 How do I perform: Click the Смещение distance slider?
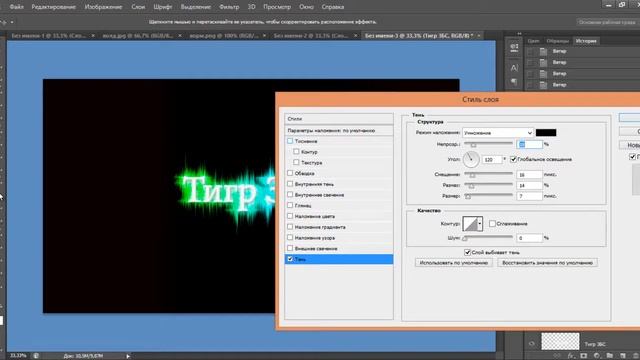(x=489, y=174)
